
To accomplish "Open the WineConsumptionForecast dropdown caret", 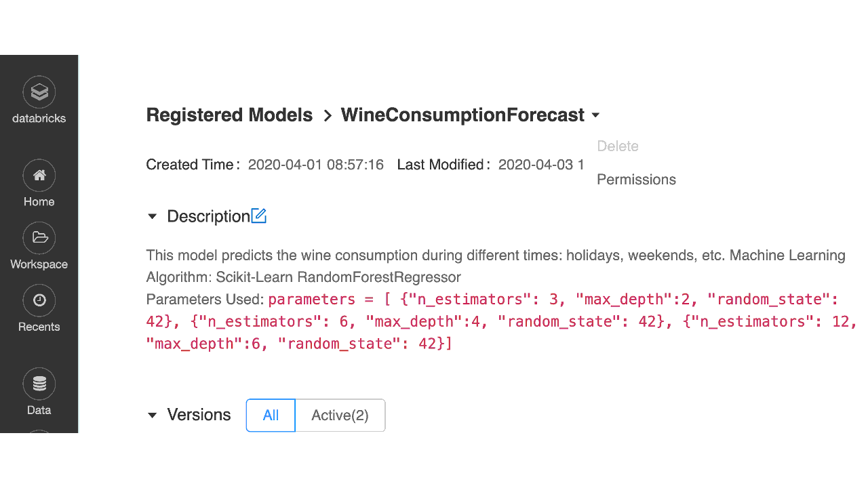I will click(596, 115).
